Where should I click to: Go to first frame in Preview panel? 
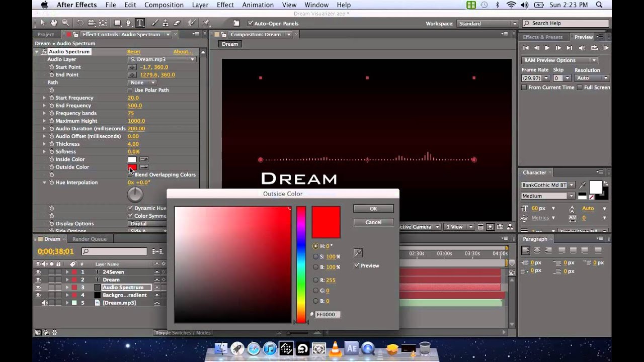tap(526, 48)
